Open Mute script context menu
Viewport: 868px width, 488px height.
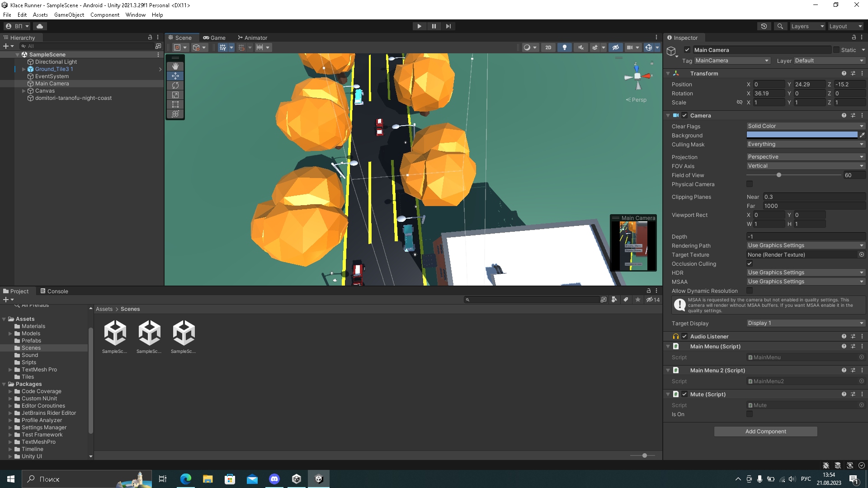coord(862,394)
